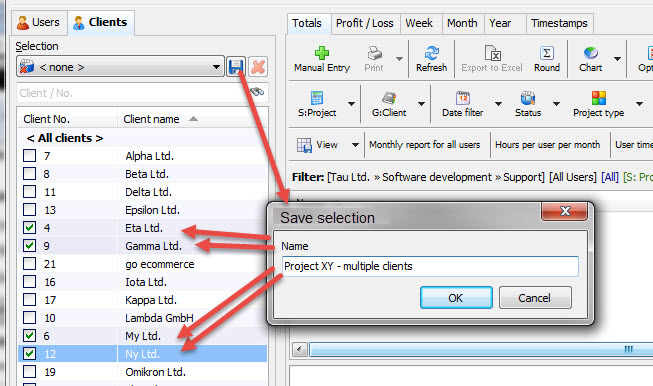Confirm with the OK button
This screenshot has width=653, height=386.
coord(456,298)
